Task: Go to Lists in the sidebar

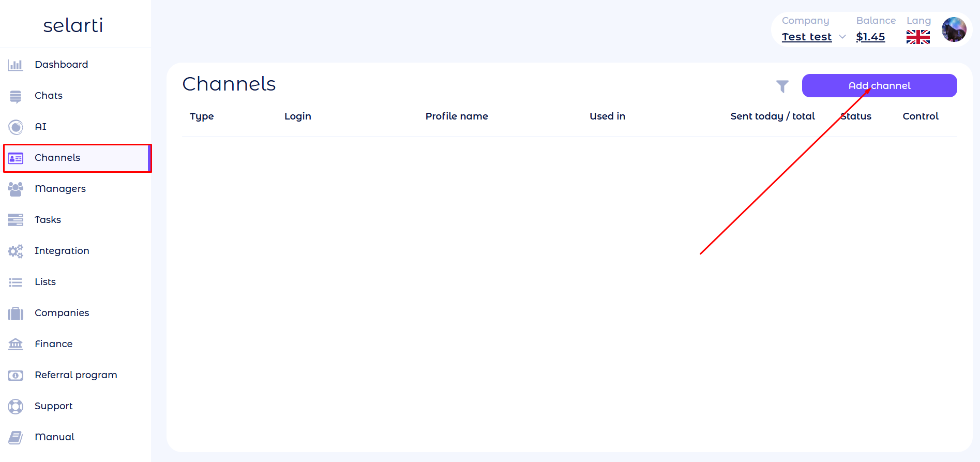Action: click(45, 282)
